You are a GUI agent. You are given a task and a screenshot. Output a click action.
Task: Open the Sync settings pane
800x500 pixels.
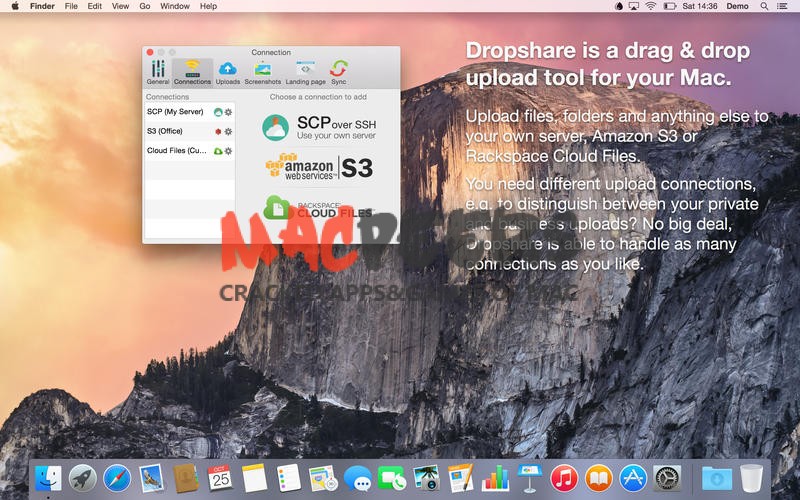(339, 71)
